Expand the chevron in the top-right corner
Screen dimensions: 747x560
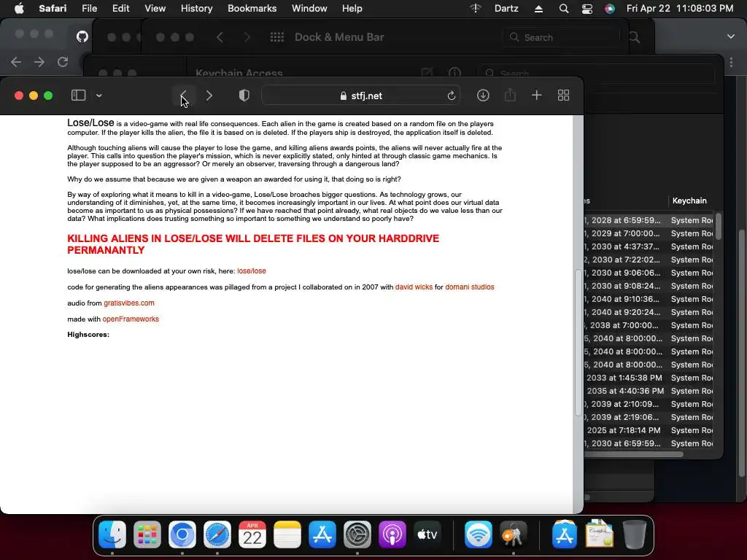[731, 36]
